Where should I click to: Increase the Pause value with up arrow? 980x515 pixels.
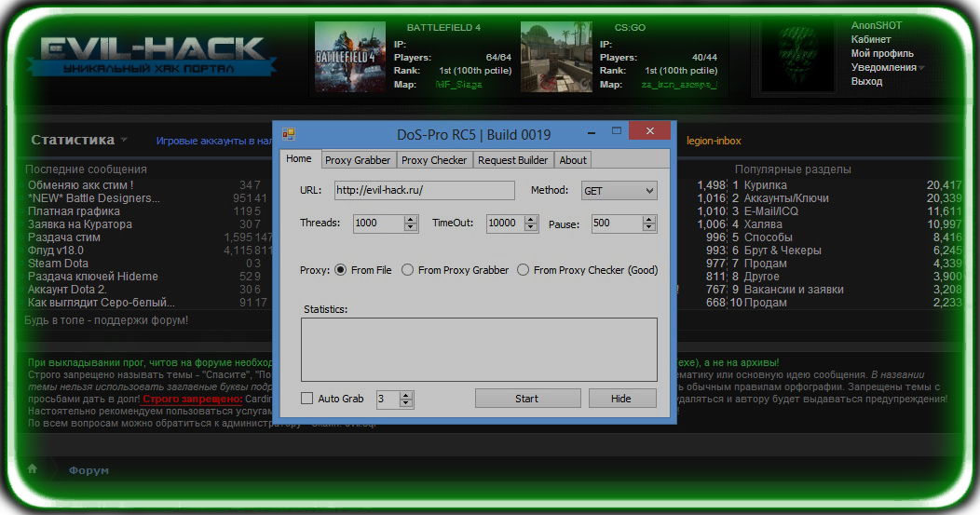coord(649,220)
